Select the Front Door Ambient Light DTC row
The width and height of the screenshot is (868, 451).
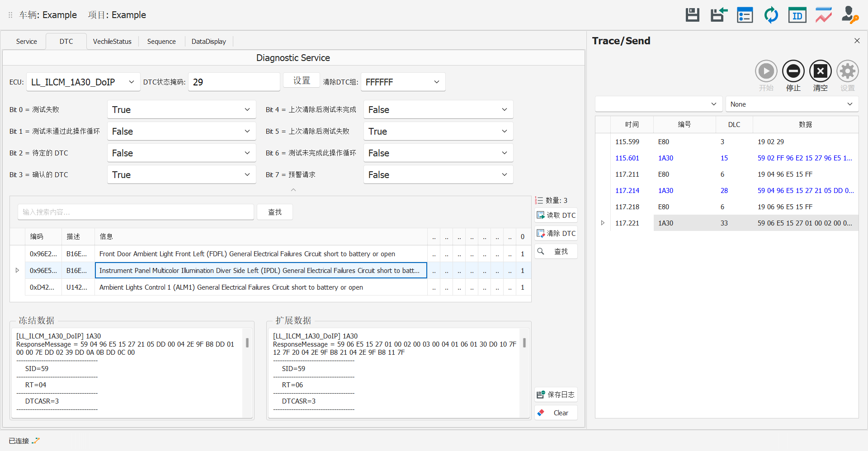[x=271, y=254]
